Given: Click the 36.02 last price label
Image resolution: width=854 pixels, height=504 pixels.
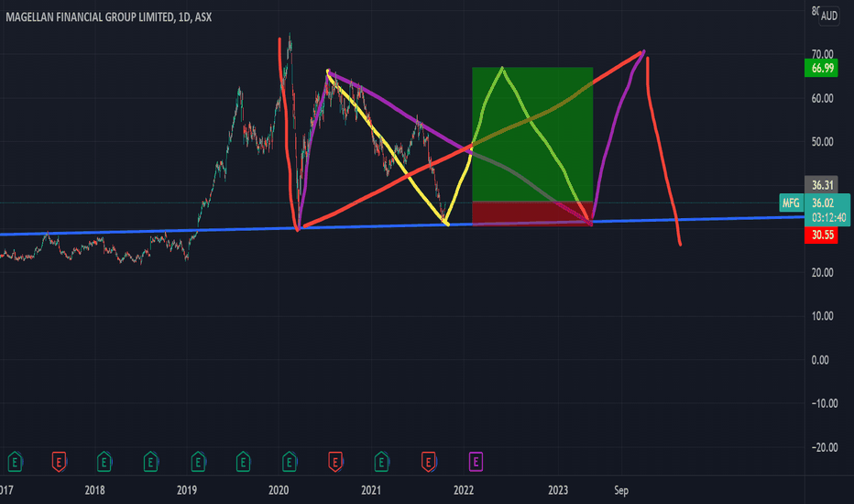Looking at the screenshot, I should (x=823, y=203).
